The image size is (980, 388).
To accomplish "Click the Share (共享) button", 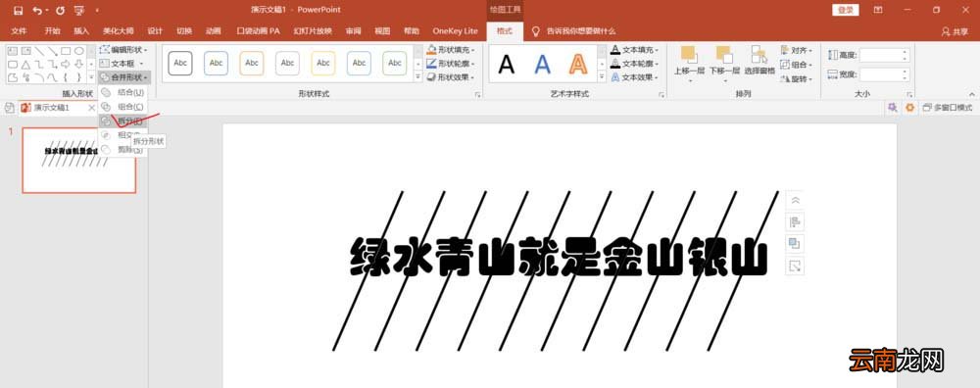I will (955, 31).
